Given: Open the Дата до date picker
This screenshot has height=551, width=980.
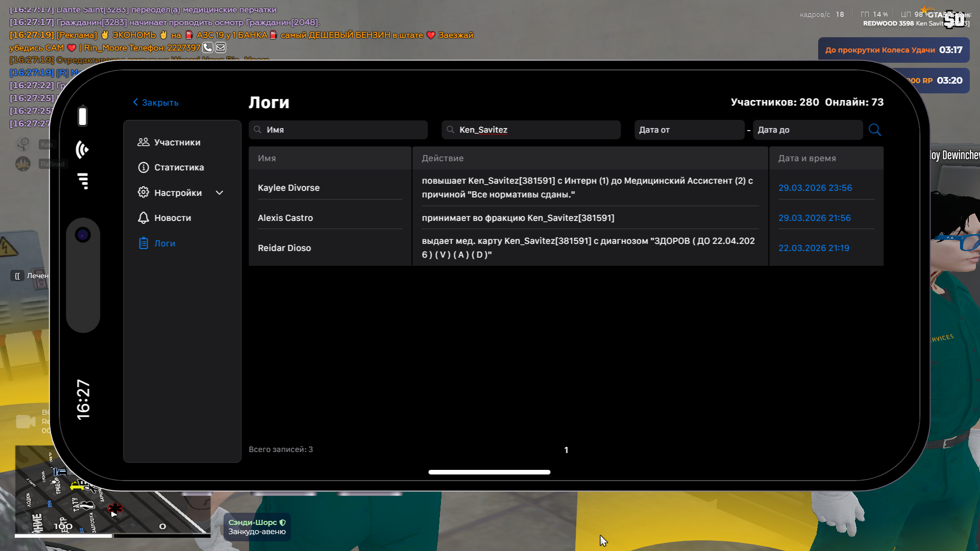Looking at the screenshot, I should (807, 130).
